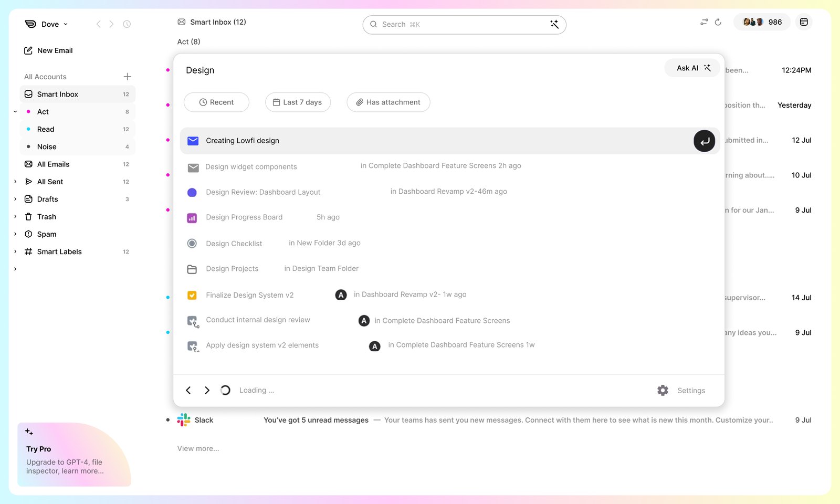This screenshot has height=504, width=840.
Task: Open Act category in sidebar
Action: point(78,112)
